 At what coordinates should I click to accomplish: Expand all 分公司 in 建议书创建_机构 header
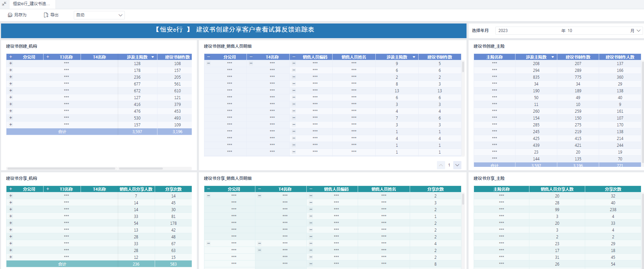[x=11, y=57]
